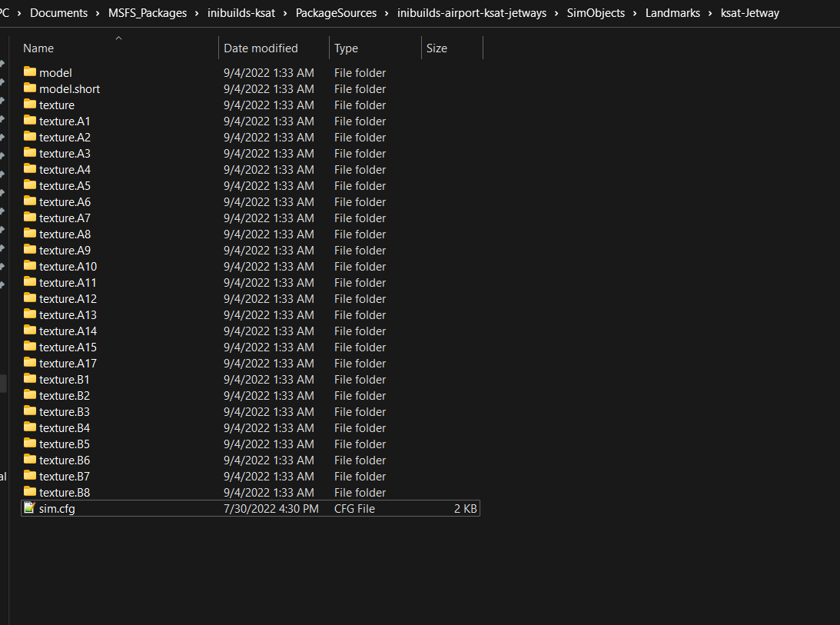Expand chevron after PackageSources in breadcrumb
840x625 pixels.
pyautogui.click(x=387, y=13)
